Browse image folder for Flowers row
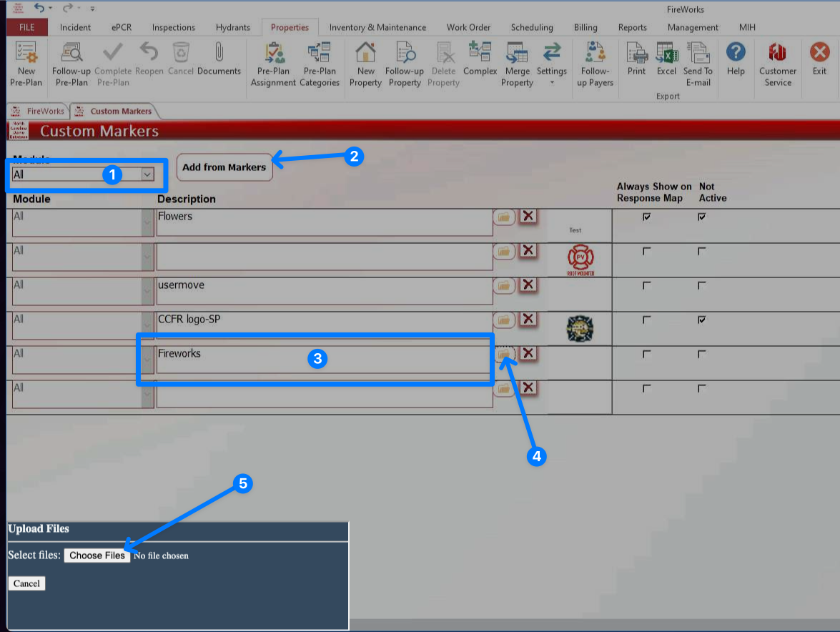 (x=503, y=217)
